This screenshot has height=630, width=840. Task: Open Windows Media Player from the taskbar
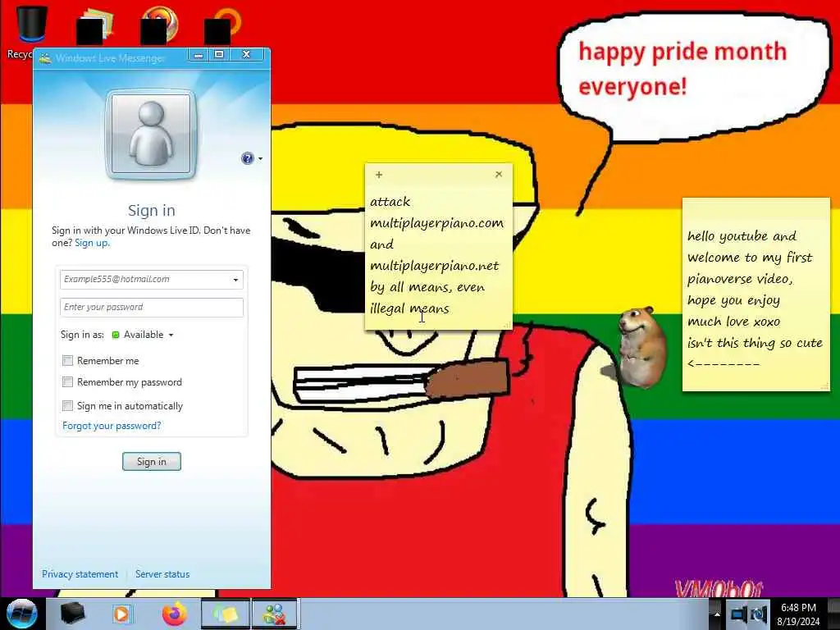pyautogui.click(x=121, y=614)
